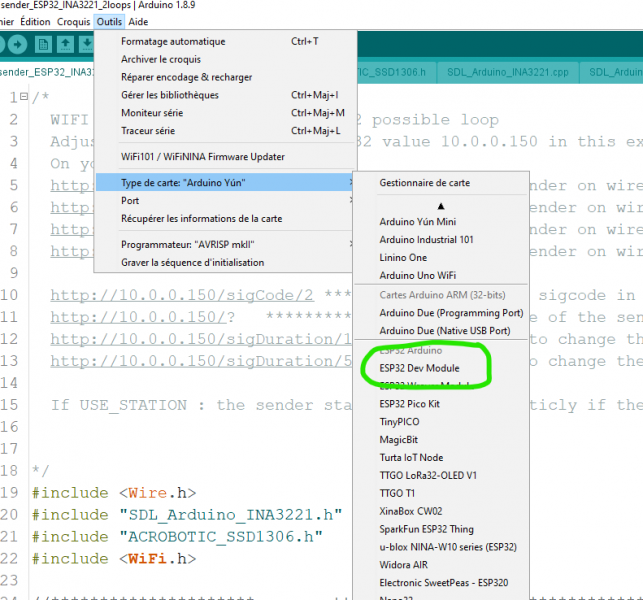This screenshot has width=643, height=600.
Task: Select Arduino Yún Mini board
Action: click(441, 221)
